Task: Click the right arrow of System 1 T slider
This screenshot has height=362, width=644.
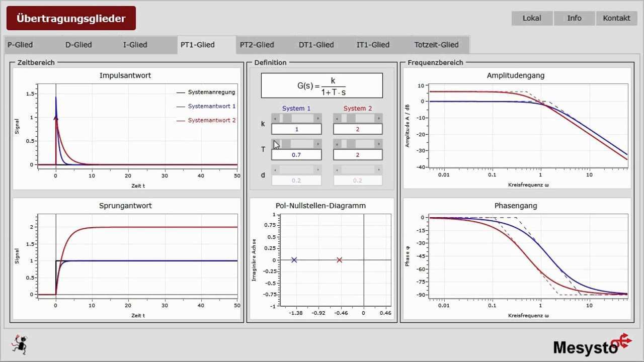Action: coord(318,144)
